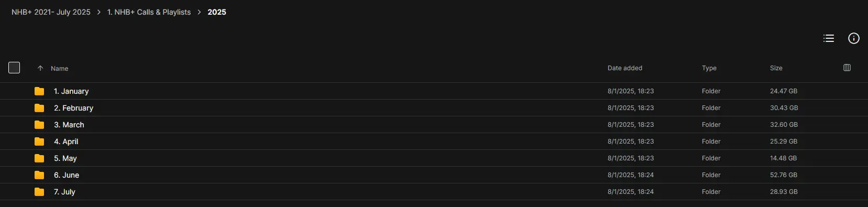
Task: Click the July folder icon
Action: coord(39,192)
